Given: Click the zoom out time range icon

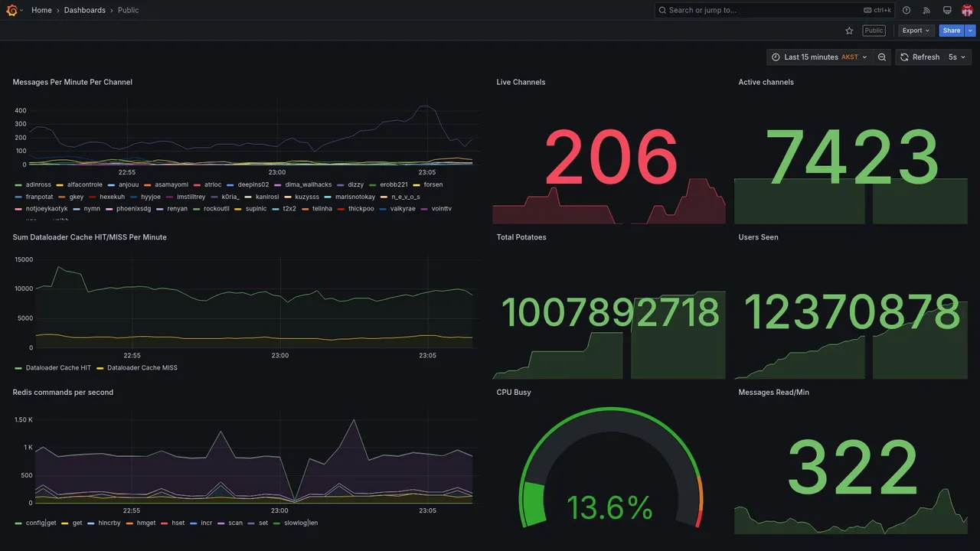Looking at the screenshot, I should click(882, 57).
